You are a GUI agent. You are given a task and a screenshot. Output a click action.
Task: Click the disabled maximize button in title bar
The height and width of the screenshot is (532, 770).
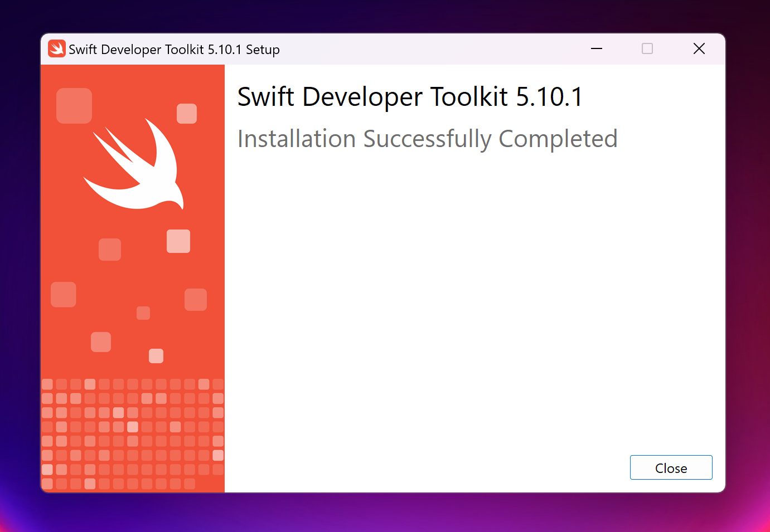coord(647,49)
